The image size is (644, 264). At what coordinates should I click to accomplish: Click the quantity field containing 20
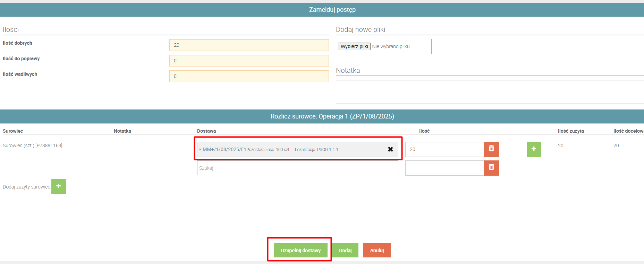coord(444,149)
